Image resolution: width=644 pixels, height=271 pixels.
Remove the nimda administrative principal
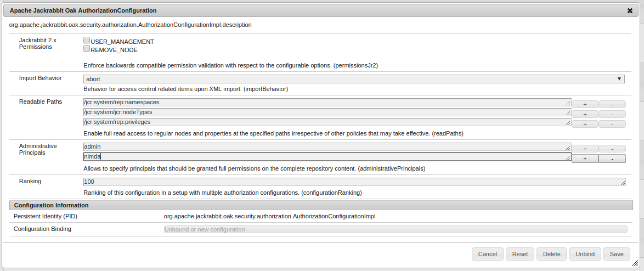[x=612, y=159]
